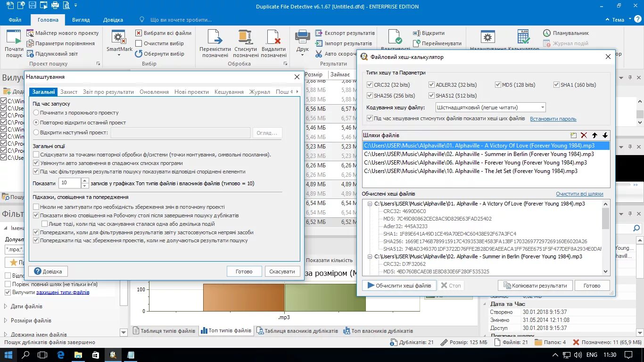Open Підсумковий звіт report
The height and width of the screenshot is (362, 644).
(x=52, y=54)
